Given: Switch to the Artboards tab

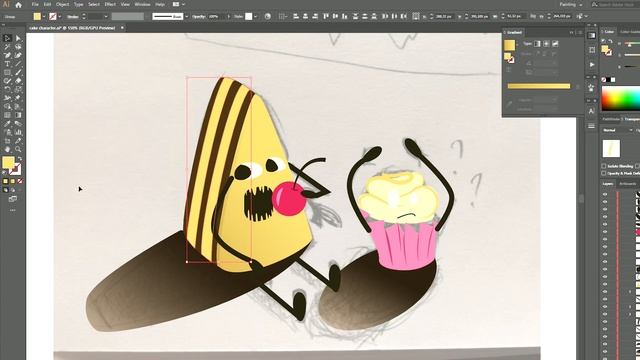Looking at the screenshot, I should (x=627, y=184).
